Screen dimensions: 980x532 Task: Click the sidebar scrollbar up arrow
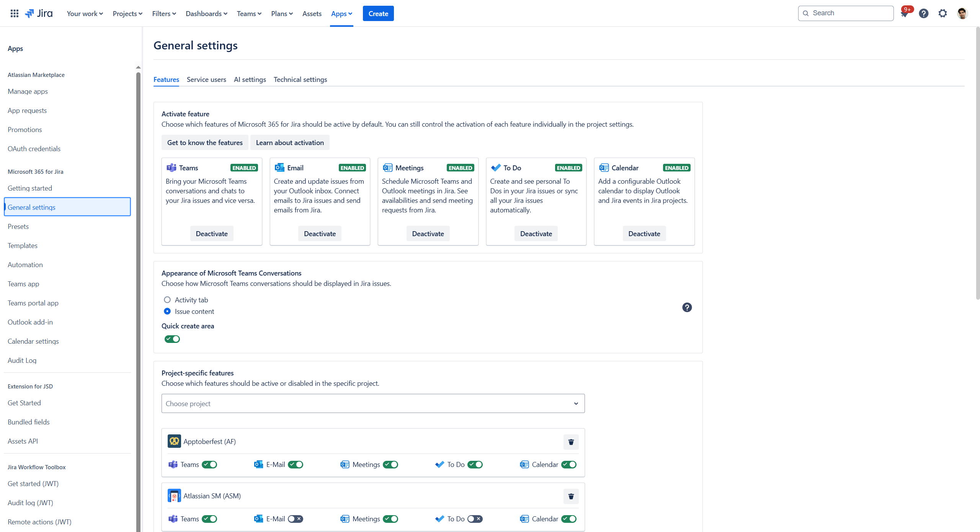point(138,67)
